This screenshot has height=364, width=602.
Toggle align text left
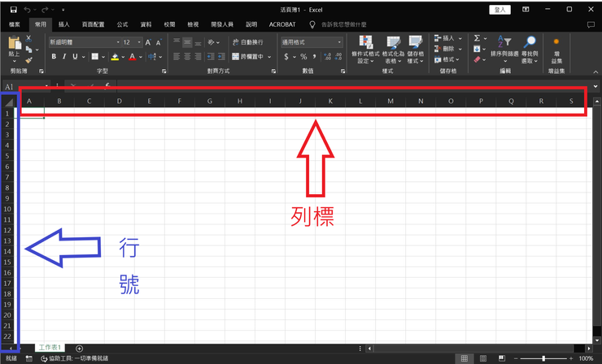point(177,57)
